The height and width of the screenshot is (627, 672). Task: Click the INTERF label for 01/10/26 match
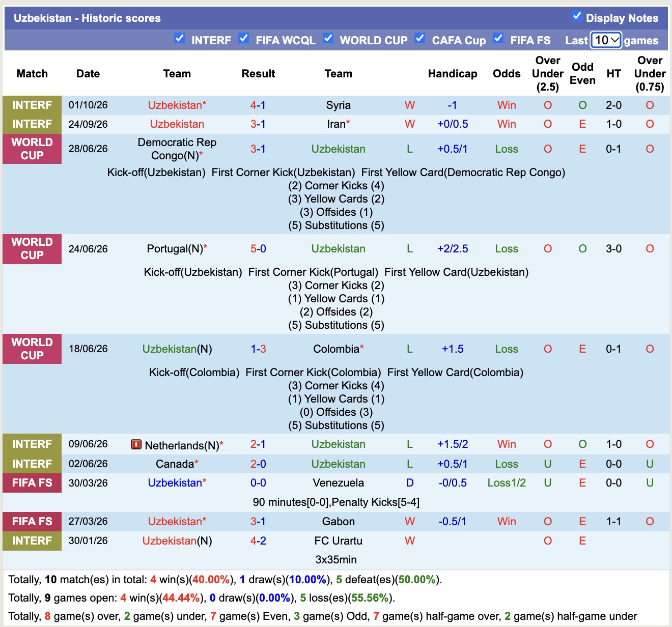click(x=32, y=105)
